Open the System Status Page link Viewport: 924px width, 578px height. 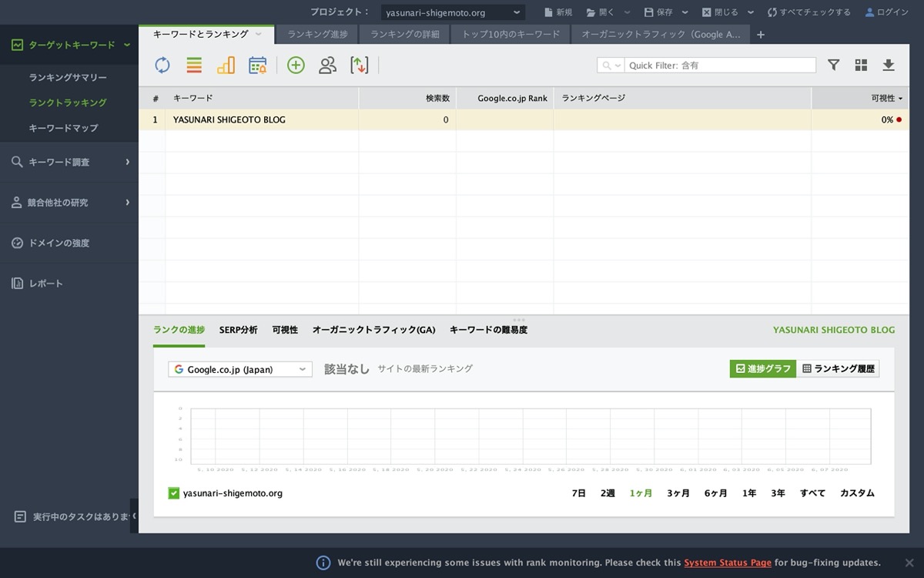[x=728, y=563]
